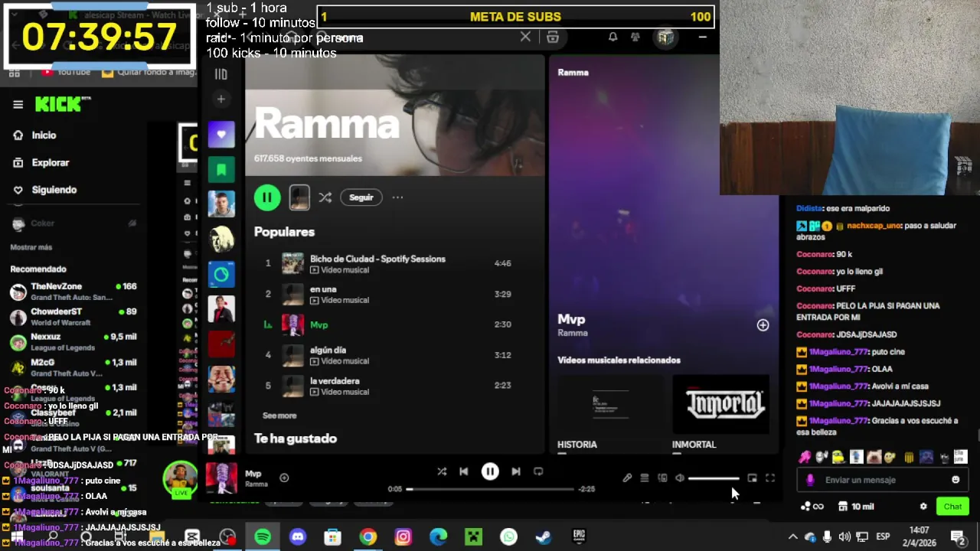The image size is (980, 551).
Task: Open Spotify notifications bell
Action: tap(612, 37)
